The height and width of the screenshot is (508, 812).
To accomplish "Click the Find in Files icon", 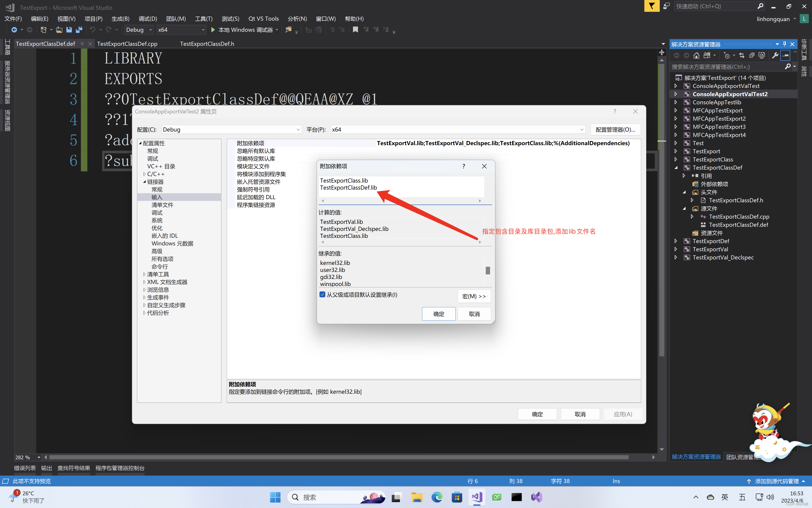I will pyautogui.click(x=288, y=30).
